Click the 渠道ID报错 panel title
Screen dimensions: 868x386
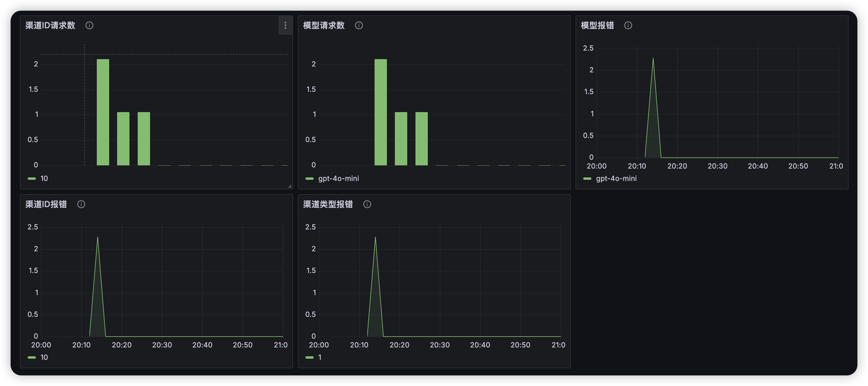(46, 204)
